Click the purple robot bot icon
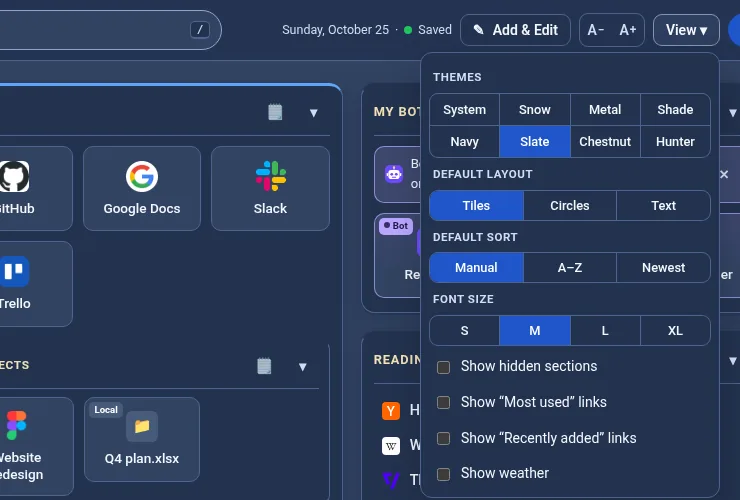The image size is (740, 500). click(394, 174)
